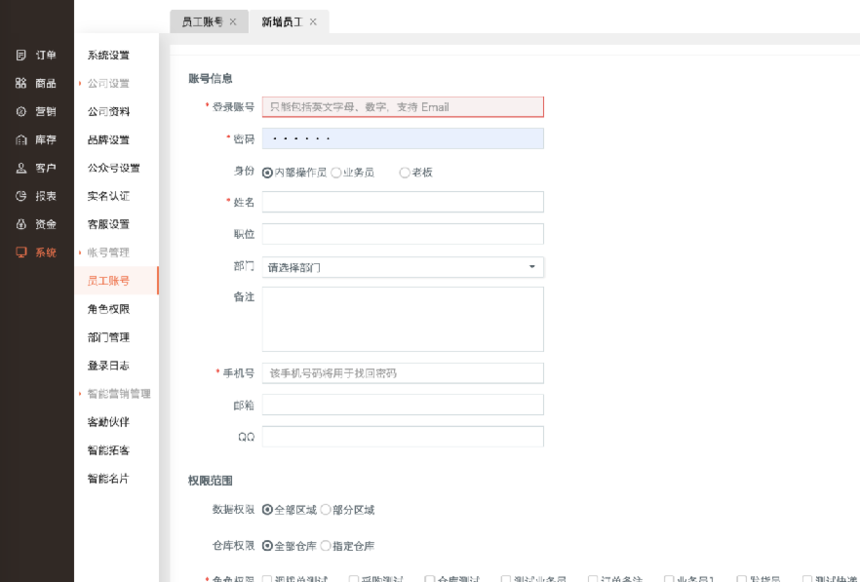The width and height of the screenshot is (860, 582).
Task: Open the 报表 (Reports) sidebar icon
Action: coord(21,196)
